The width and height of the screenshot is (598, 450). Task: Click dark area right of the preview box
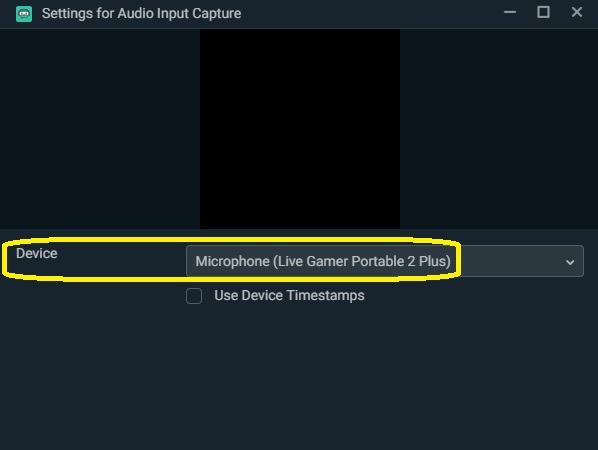[499, 129]
